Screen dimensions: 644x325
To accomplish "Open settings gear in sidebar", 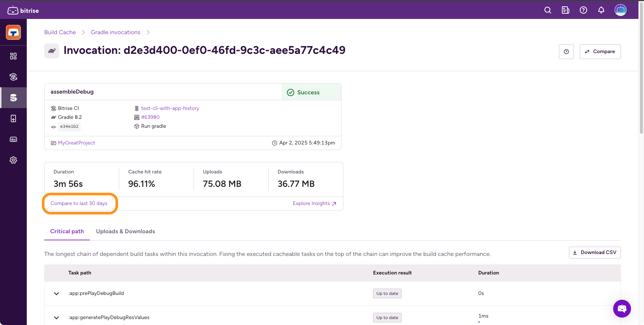I will pyautogui.click(x=13, y=160).
